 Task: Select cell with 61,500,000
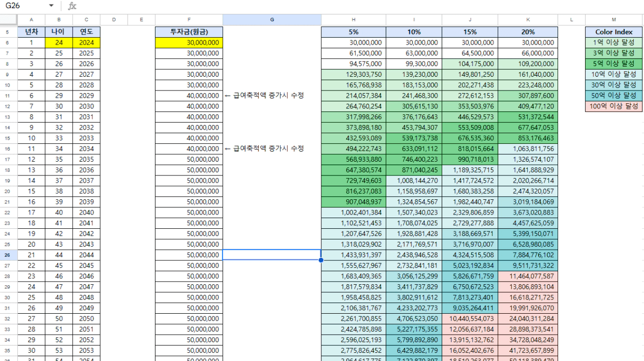click(x=354, y=53)
